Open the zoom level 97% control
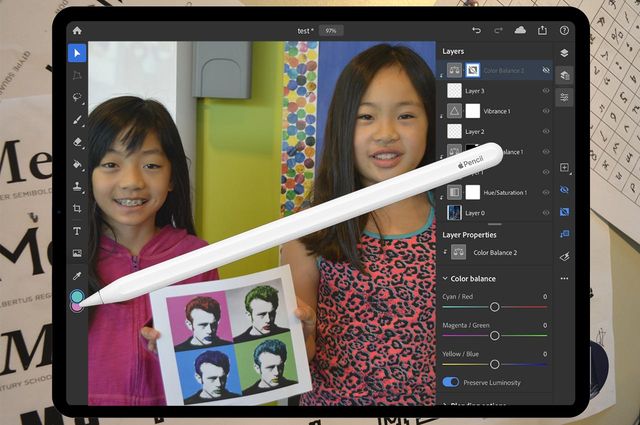Image resolution: width=640 pixels, height=425 pixels. coord(331,31)
